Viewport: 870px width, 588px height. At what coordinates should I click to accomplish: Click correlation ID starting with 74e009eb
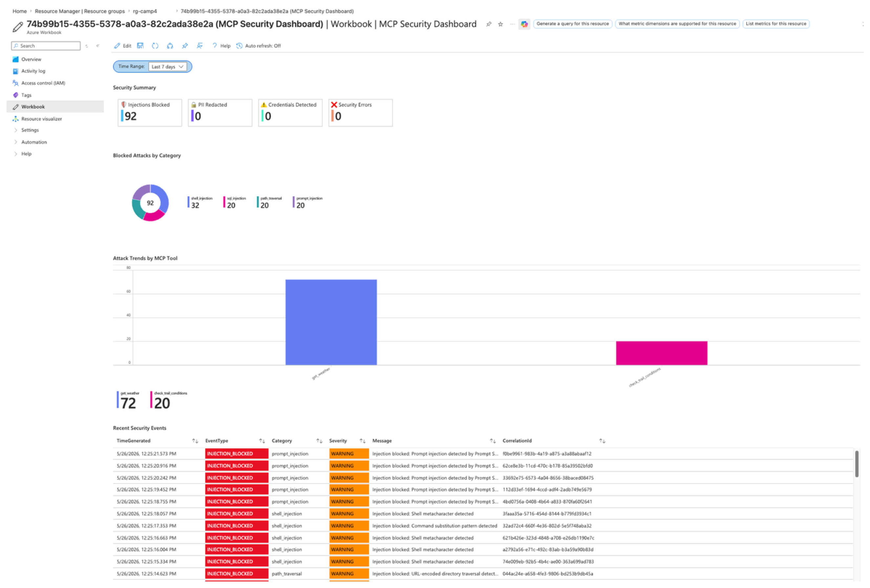pyautogui.click(x=548, y=561)
